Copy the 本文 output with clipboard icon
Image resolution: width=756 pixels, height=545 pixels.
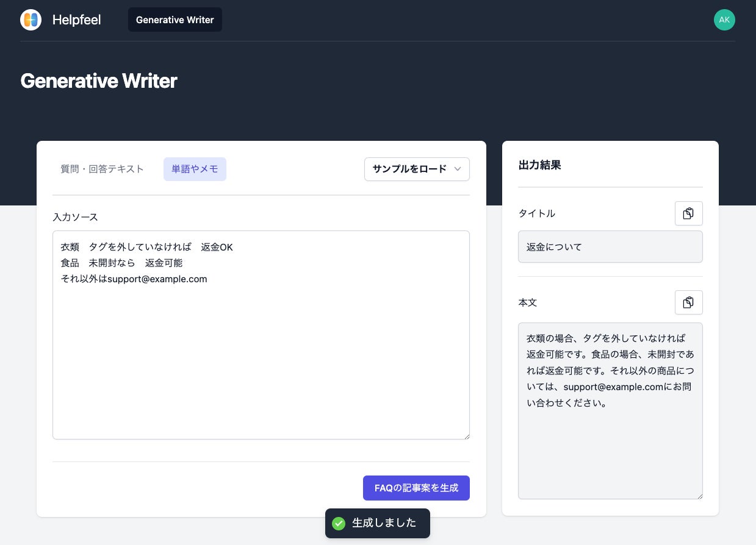688,302
